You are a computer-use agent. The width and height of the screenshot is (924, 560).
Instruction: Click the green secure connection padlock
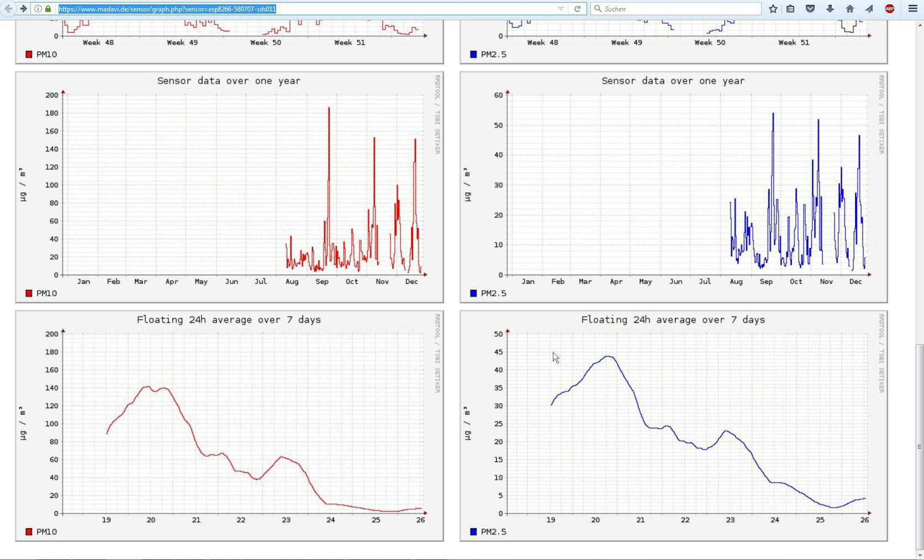coord(48,9)
